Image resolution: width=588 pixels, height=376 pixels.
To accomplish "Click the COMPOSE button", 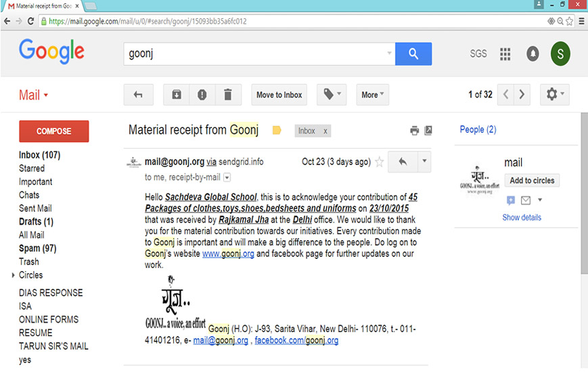I will point(54,131).
